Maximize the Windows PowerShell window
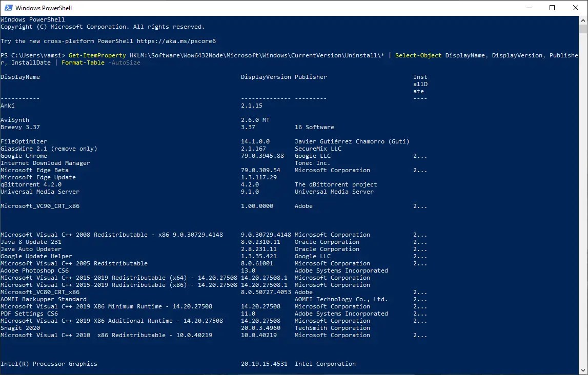588x375 pixels. (x=552, y=8)
